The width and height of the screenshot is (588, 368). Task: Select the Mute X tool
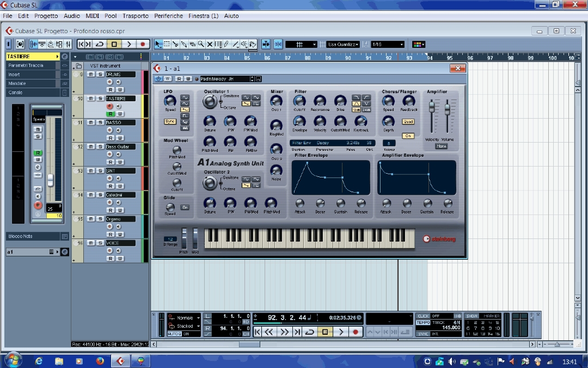pos(210,44)
